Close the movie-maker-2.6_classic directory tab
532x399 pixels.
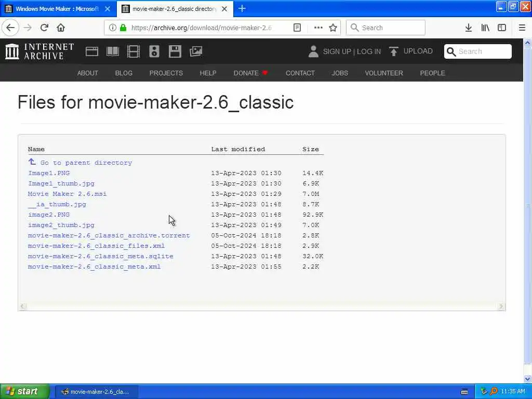(224, 9)
